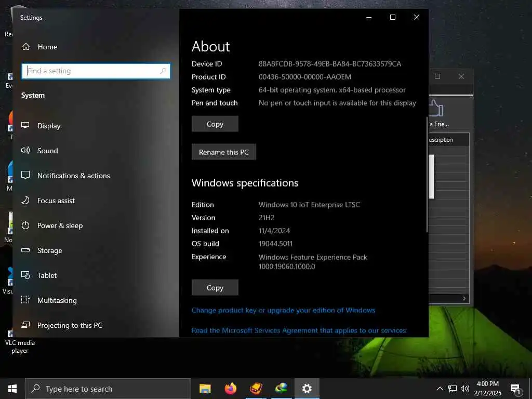Open the volume control tray icon

click(465, 389)
